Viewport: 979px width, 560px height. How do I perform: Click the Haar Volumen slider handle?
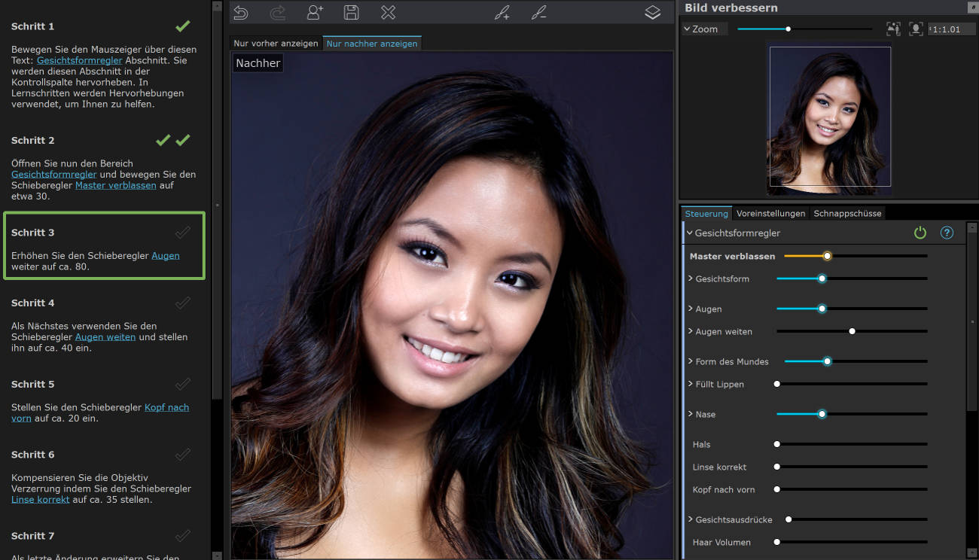click(777, 542)
